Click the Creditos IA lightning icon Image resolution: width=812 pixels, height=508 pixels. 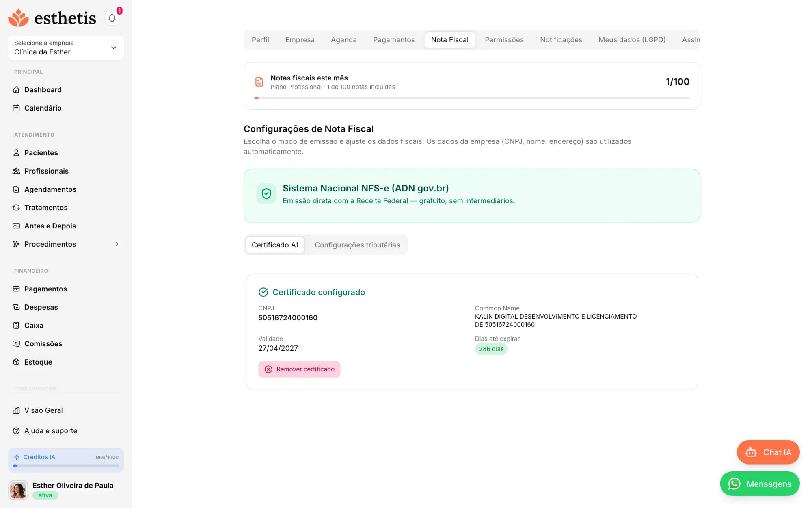(x=17, y=457)
